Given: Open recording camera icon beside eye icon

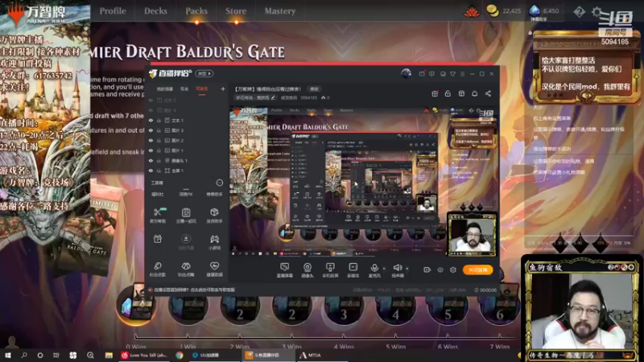Looking at the screenshot, I should pyautogui.click(x=427, y=269).
